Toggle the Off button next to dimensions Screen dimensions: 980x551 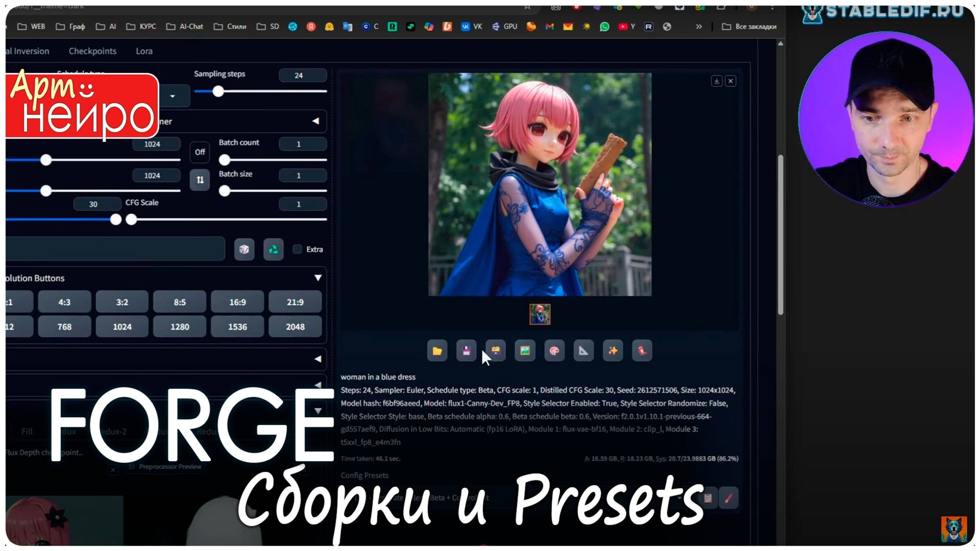click(199, 152)
